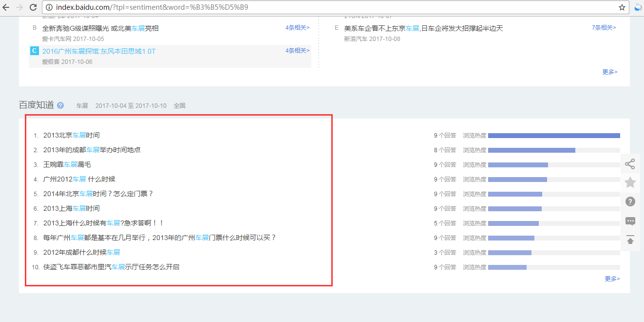Open question 广州2012车展 什么时候
644x322 pixels.
79,179
